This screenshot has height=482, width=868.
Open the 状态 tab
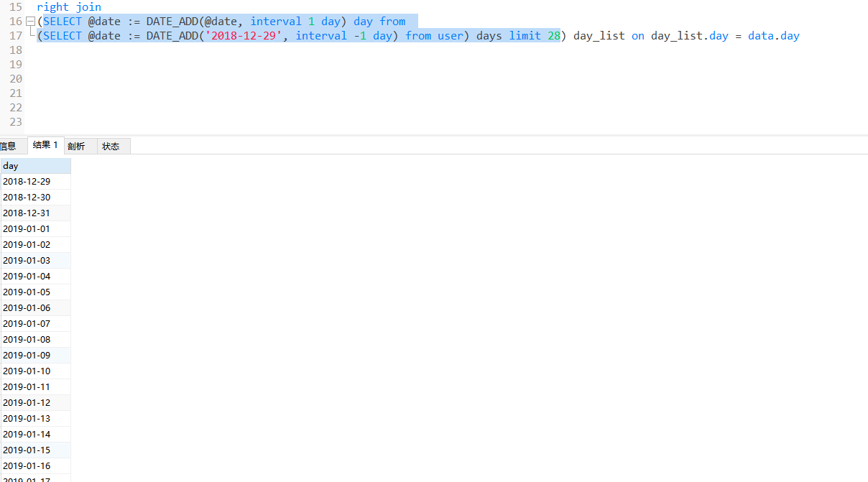111,146
